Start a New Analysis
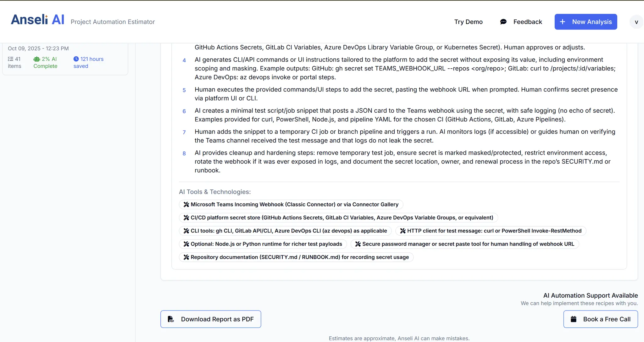 click(x=586, y=22)
